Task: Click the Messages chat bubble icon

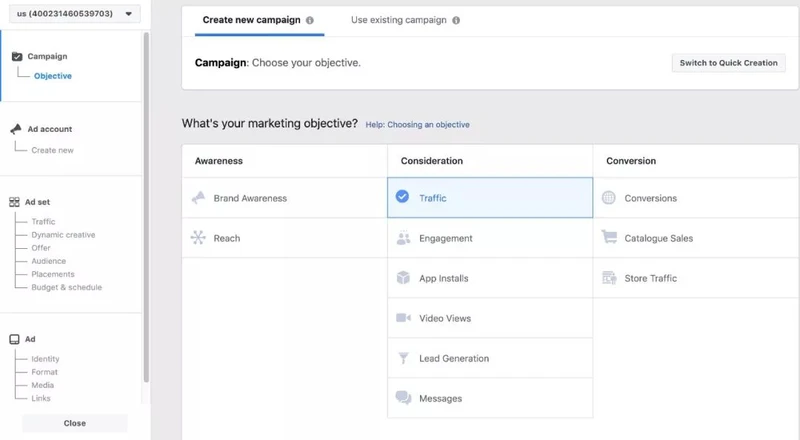Action: pos(404,398)
